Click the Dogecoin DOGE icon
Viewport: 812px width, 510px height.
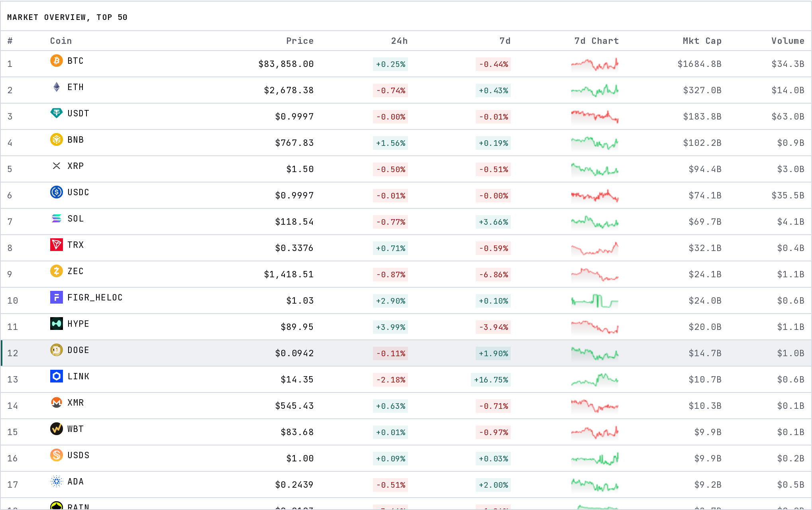[x=57, y=350]
